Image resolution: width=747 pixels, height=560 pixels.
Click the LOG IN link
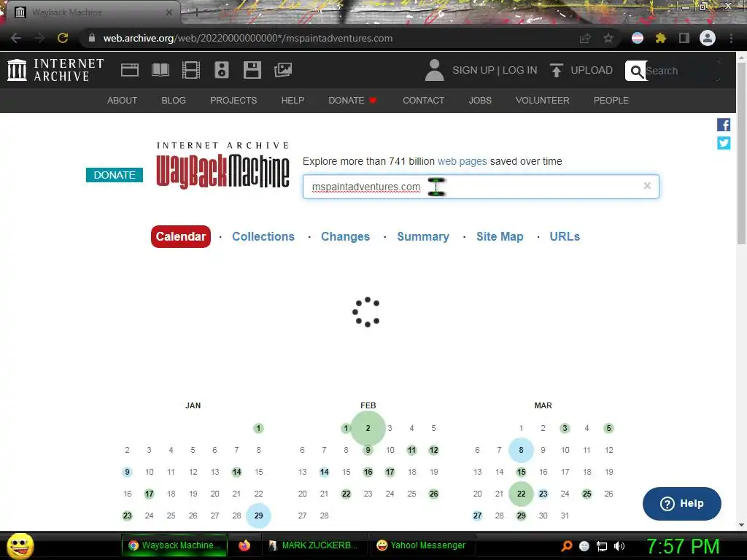[519, 70]
